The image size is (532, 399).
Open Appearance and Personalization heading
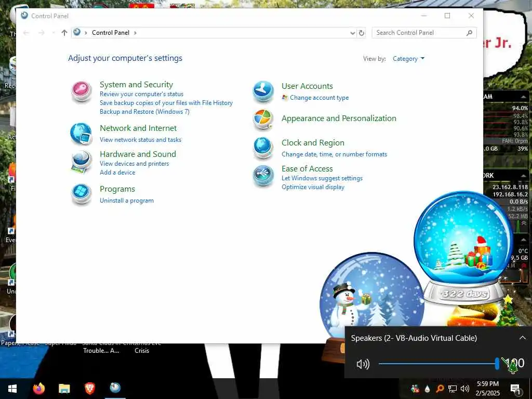click(339, 118)
